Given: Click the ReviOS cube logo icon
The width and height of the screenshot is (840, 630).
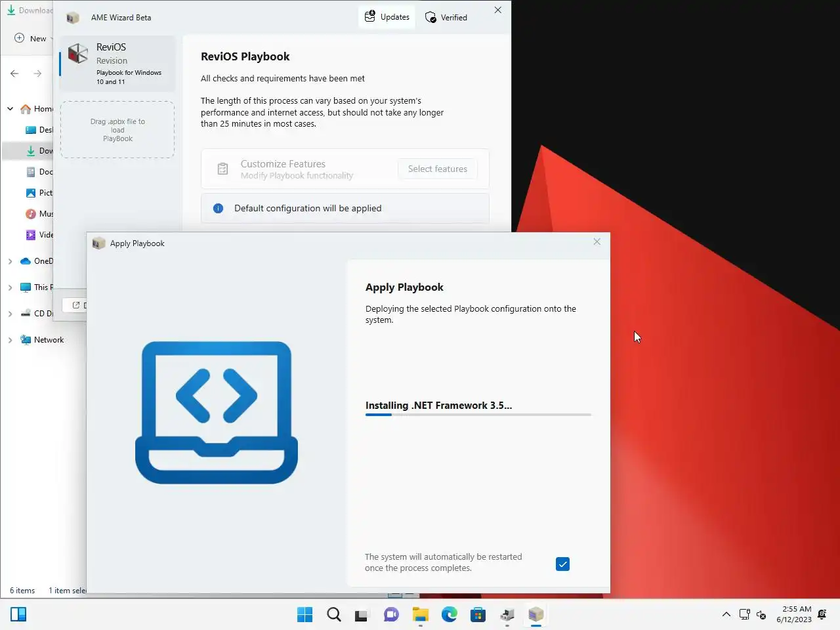Looking at the screenshot, I should coord(78,54).
